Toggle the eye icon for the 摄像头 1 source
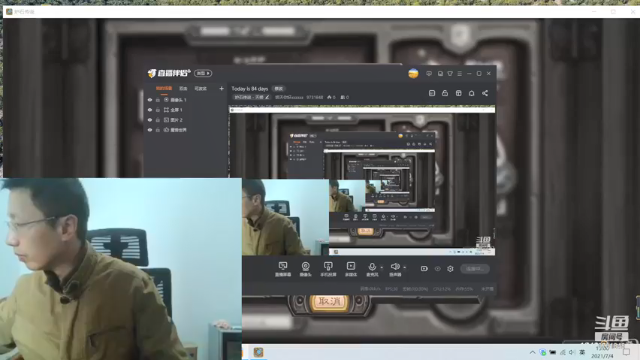 [x=150, y=100]
